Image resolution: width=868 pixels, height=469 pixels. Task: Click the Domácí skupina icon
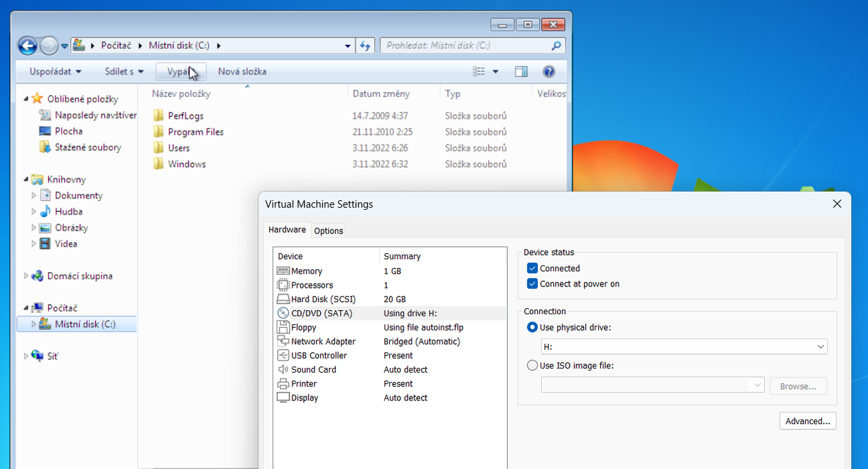pyautogui.click(x=37, y=276)
